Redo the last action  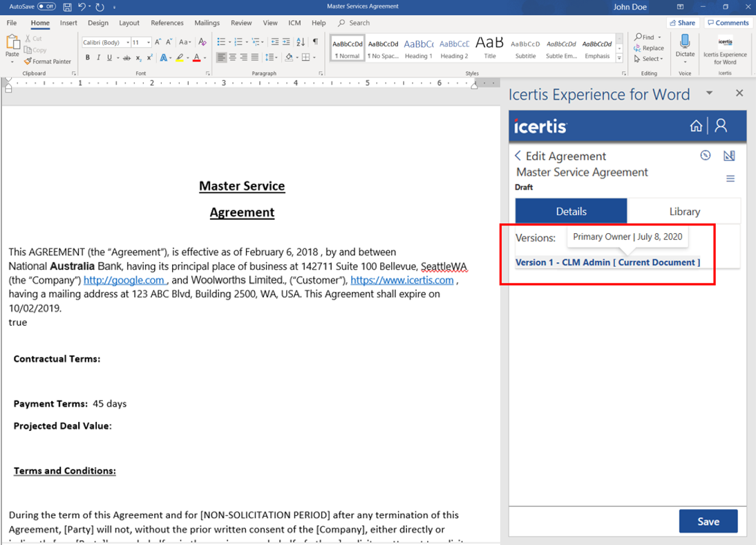[100, 7]
